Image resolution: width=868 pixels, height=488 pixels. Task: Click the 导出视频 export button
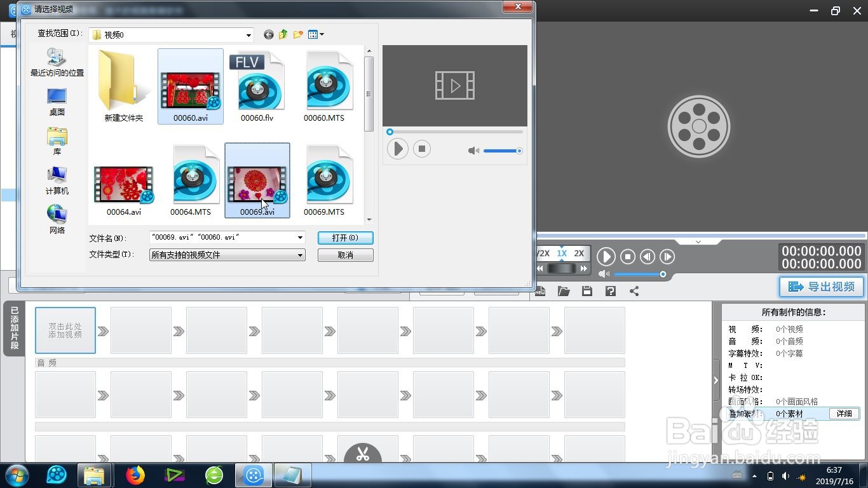click(822, 287)
